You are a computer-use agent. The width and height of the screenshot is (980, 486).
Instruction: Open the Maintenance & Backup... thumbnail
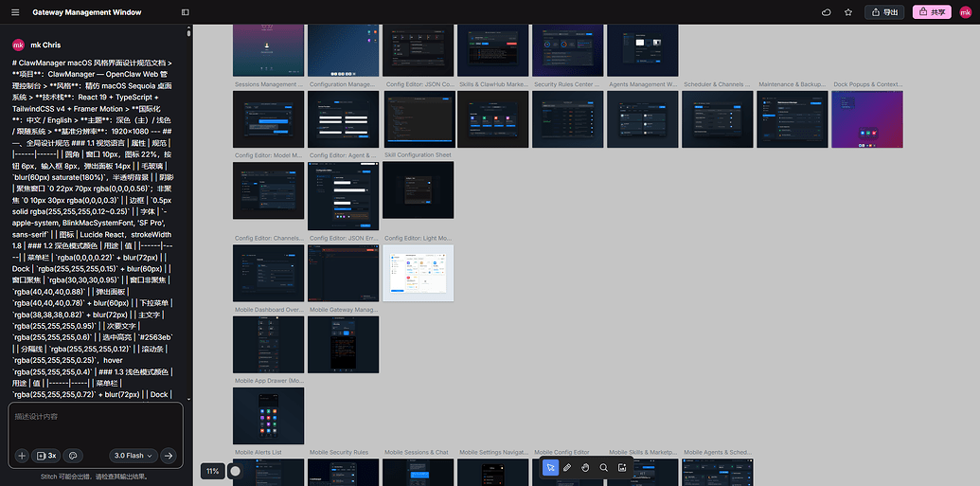coord(793,119)
